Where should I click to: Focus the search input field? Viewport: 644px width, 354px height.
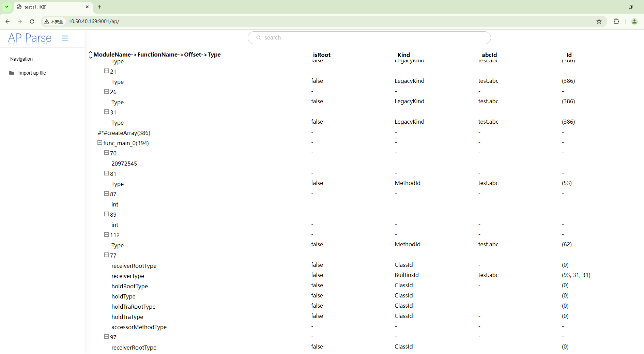point(369,38)
